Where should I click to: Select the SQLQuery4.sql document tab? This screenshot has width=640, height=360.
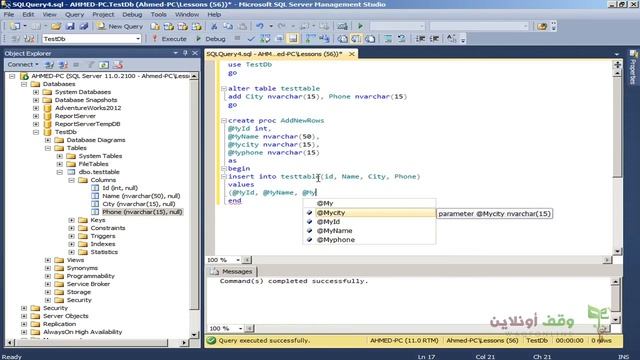point(274,54)
